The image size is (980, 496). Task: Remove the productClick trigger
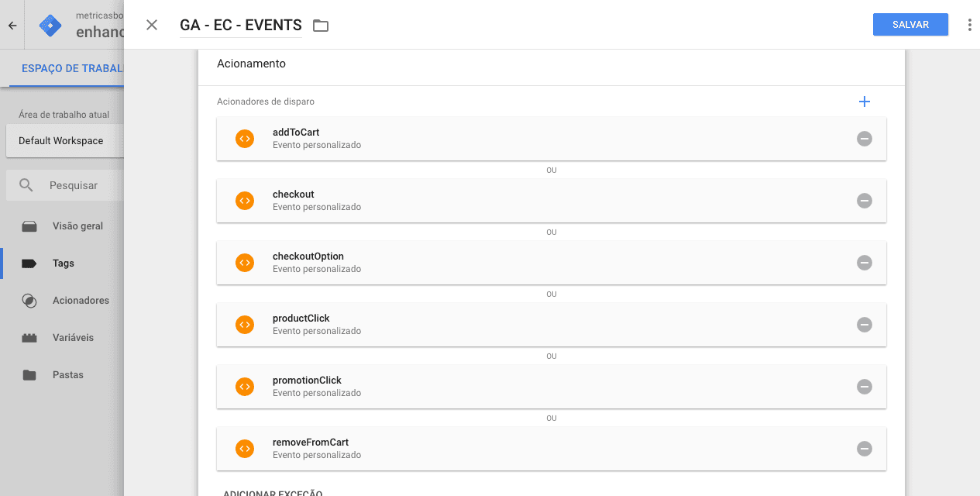click(x=865, y=325)
